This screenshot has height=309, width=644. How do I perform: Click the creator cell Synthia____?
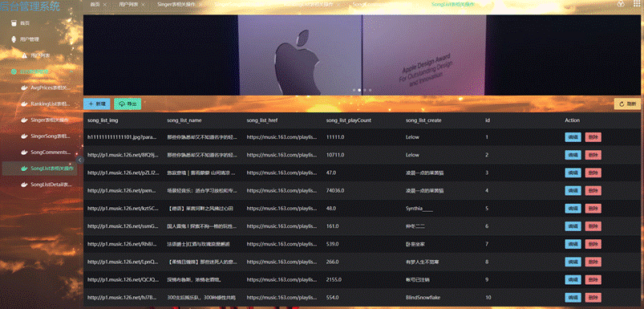tap(419, 209)
